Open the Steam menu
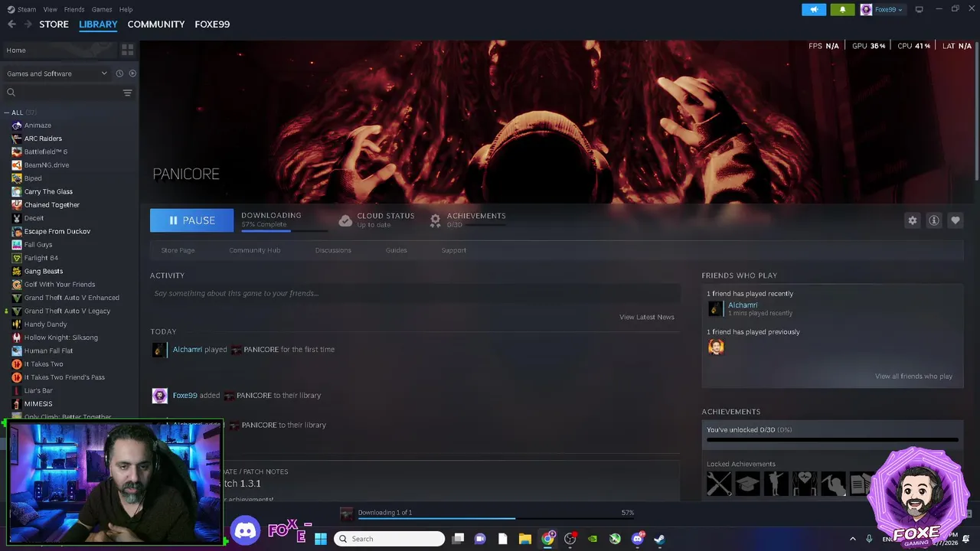980x551 pixels. tap(21, 9)
